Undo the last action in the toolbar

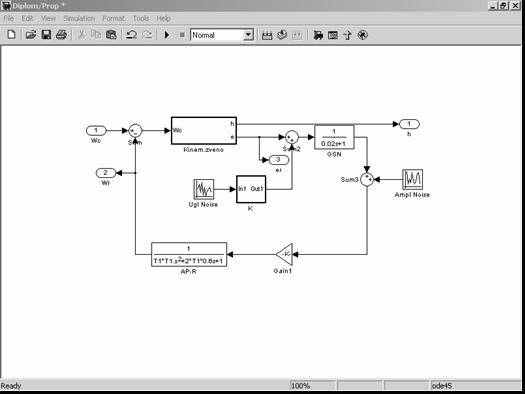(131, 34)
